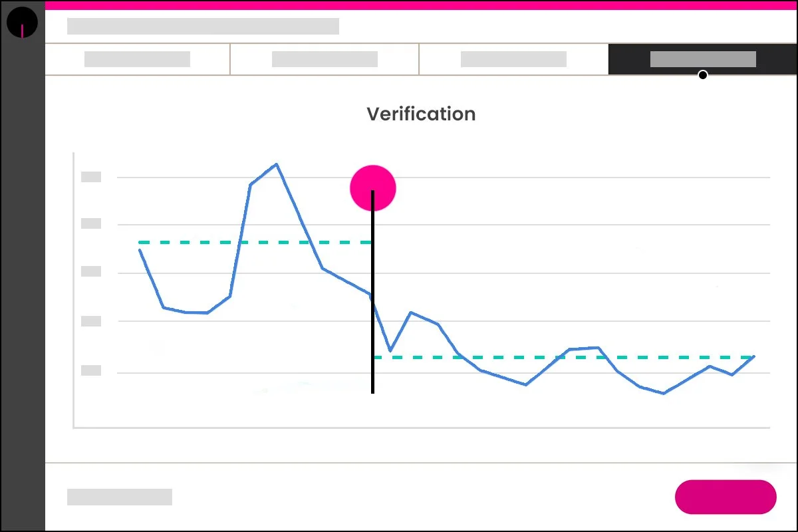Image resolution: width=798 pixels, height=532 pixels.
Task: Switch to the first tab from the left
Action: click(136, 59)
